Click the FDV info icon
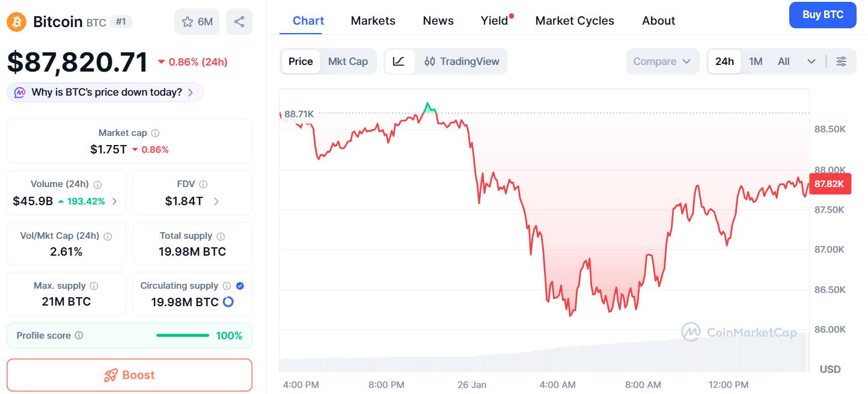 pyautogui.click(x=203, y=185)
